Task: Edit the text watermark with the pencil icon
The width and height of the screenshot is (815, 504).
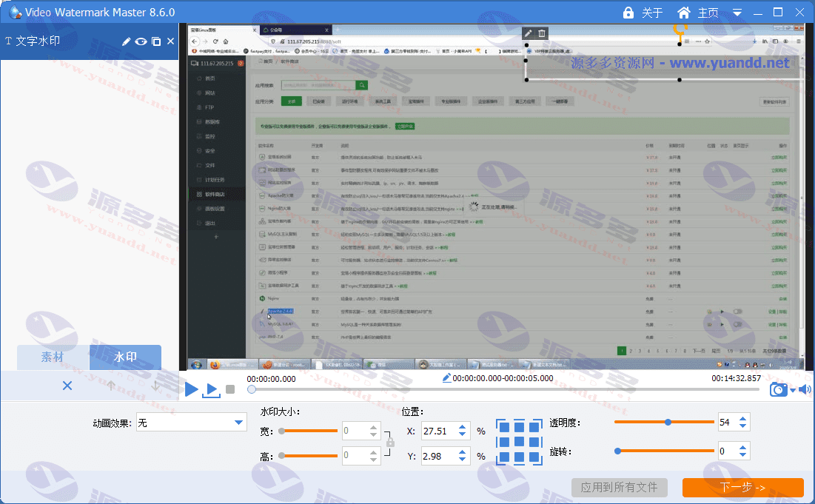Action: (x=127, y=41)
